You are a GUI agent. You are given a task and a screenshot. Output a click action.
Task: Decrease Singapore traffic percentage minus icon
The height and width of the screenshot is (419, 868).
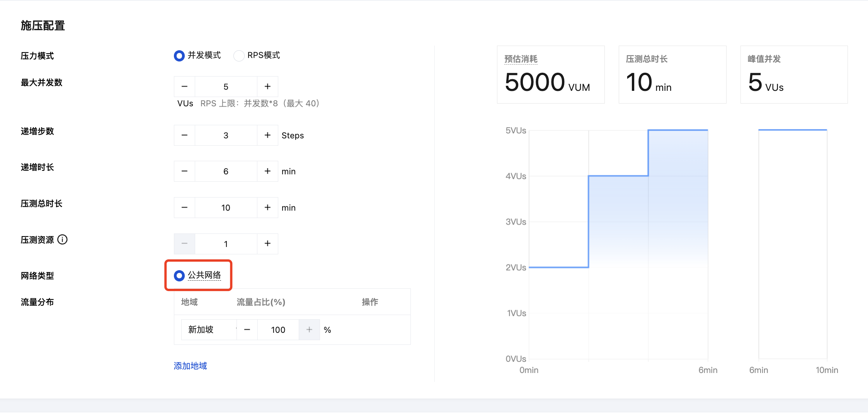pyautogui.click(x=247, y=330)
